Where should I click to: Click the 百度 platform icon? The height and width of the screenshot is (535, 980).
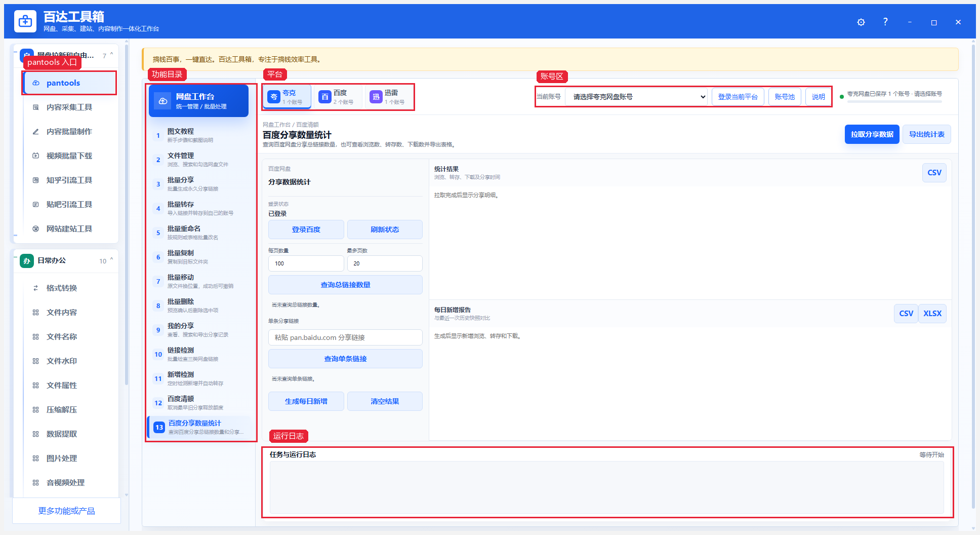[325, 97]
